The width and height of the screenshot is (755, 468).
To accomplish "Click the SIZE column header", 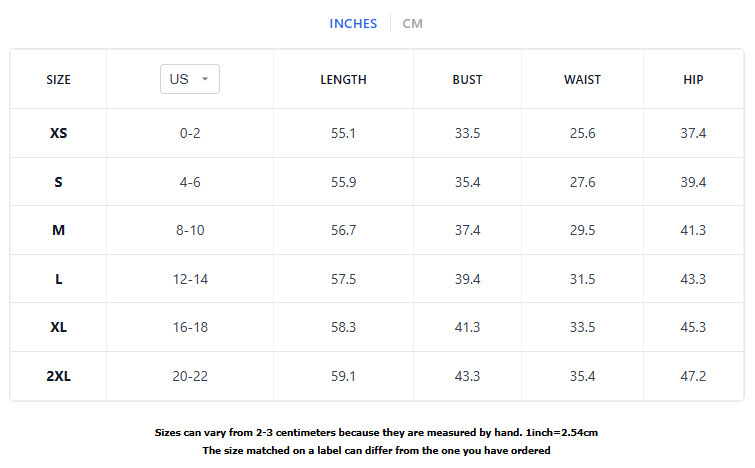I will [x=58, y=80].
